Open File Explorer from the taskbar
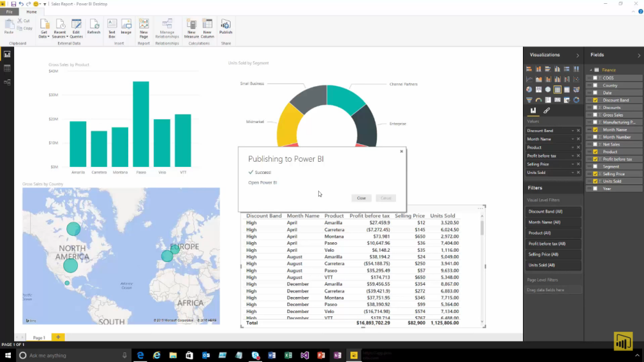This screenshot has width=644, height=362. 173,356
